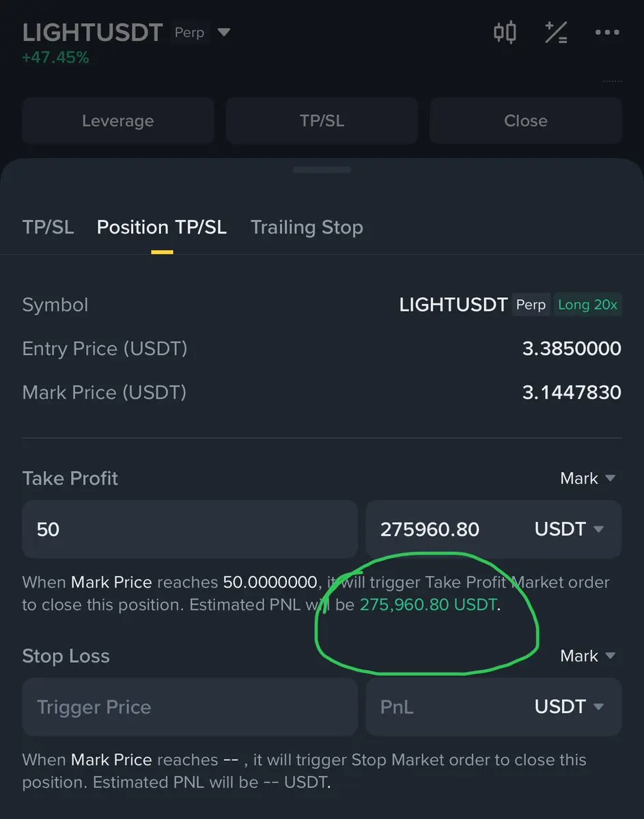The height and width of the screenshot is (819, 644).
Task: Focus the Stop Loss PnL field
Action: (449, 707)
